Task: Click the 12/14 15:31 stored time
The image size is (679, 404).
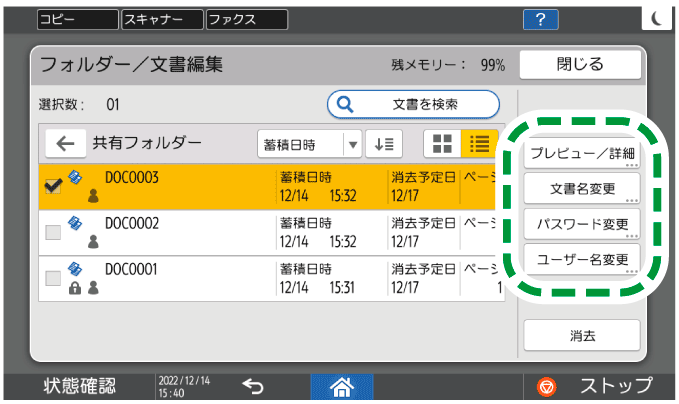Action: 317,288
